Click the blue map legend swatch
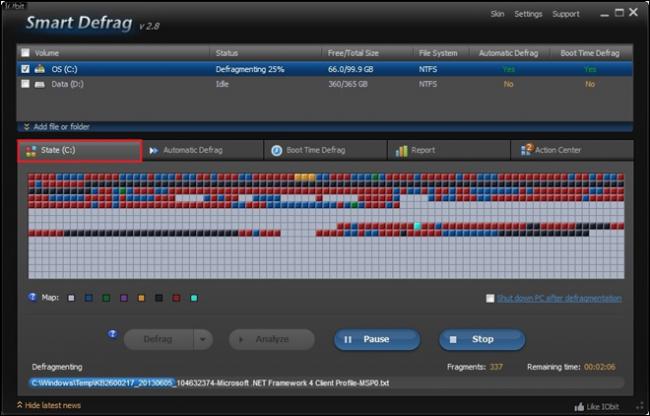The width and height of the screenshot is (650, 416). pyautogui.click(x=89, y=298)
